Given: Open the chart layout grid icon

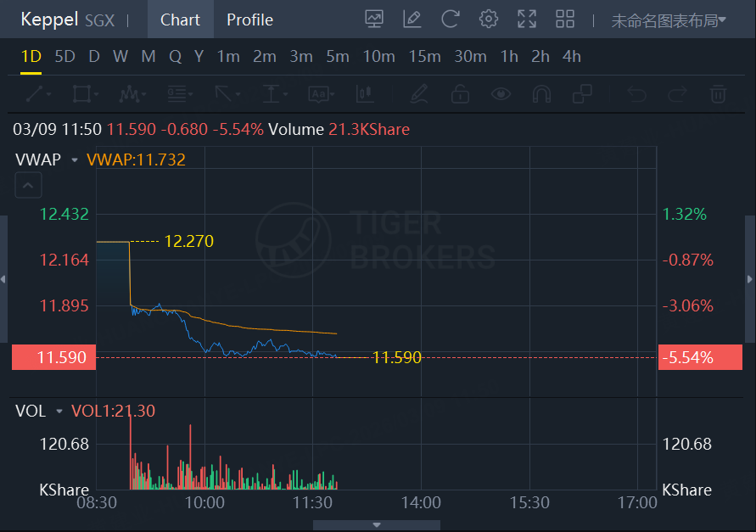Looking at the screenshot, I should click(x=565, y=19).
